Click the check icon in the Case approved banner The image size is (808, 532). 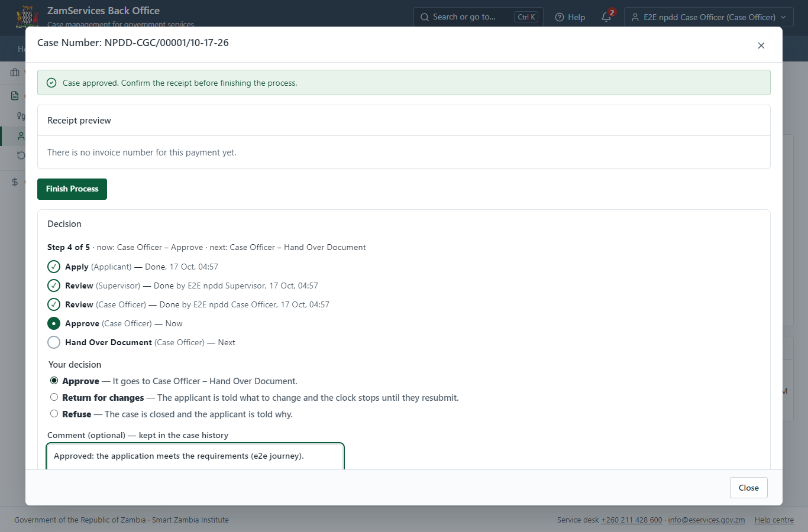coord(51,83)
